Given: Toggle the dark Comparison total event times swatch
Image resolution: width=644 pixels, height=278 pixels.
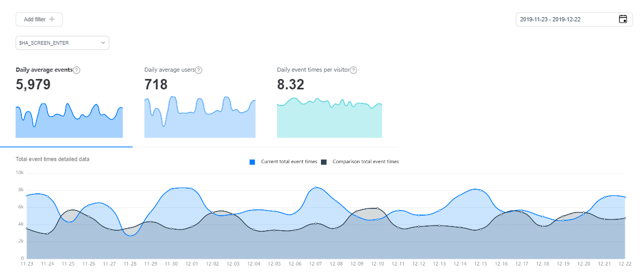Looking at the screenshot, I should (x=324, y=162).
